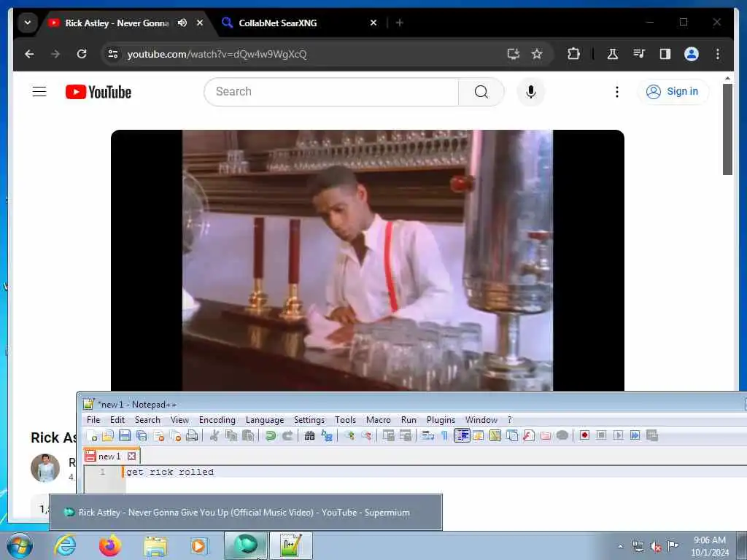Click the Paste icon in Notepad++ toolbar

pyautogui.click(x=248, y=436)
